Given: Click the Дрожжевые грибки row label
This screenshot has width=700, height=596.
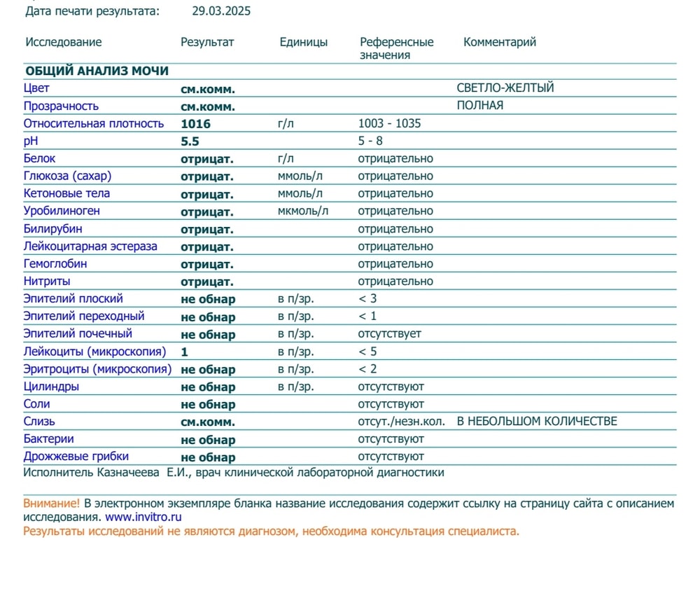Looking at the screenshot, I should click(76, 457).
